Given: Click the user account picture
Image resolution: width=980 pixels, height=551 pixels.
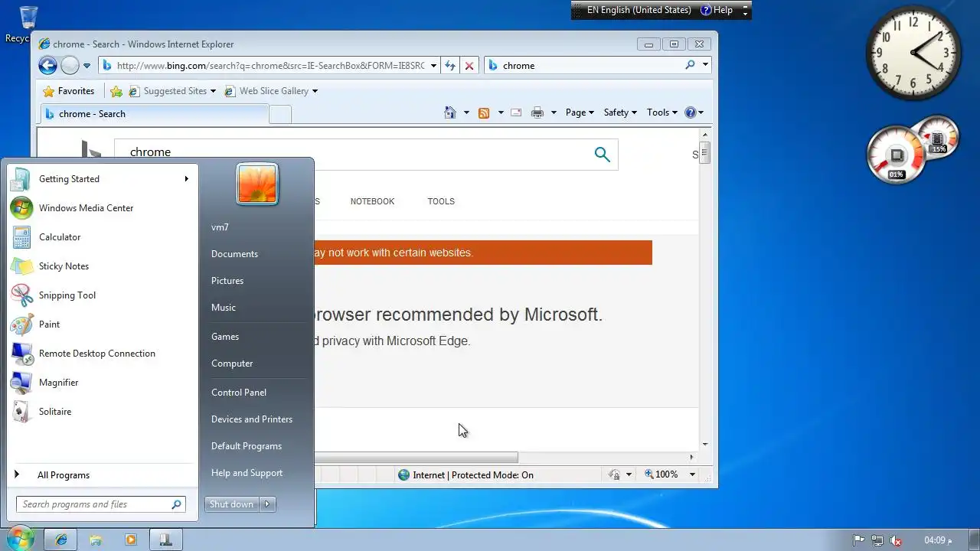Looking at the screenshot, I should pyautogui.click(x=257, y=184).
